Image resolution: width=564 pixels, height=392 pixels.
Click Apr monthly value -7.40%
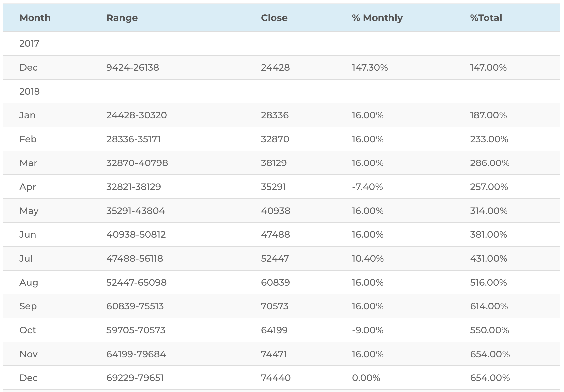(x=367, y=187)
